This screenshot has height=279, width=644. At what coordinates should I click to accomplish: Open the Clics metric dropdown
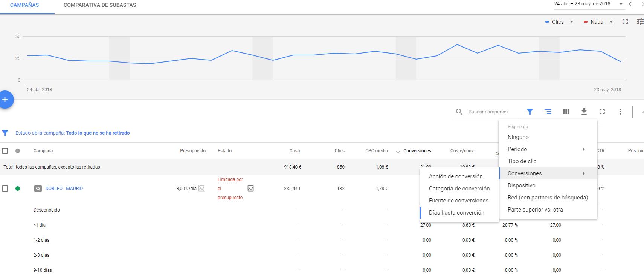coord(559,22)
